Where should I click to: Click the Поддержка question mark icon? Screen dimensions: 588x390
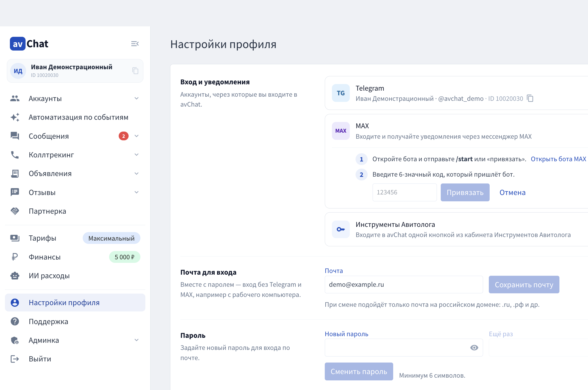[15, 321]
